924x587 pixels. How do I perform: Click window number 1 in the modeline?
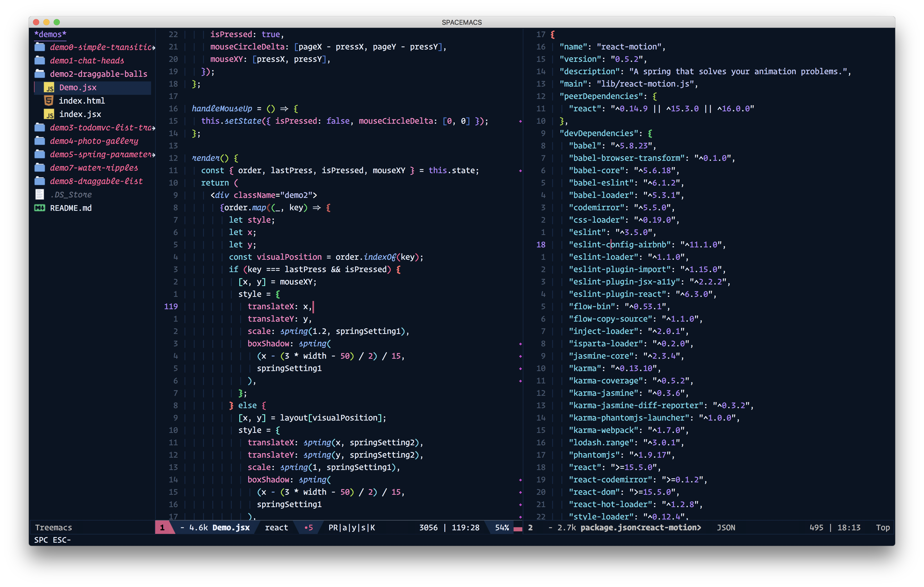(x=162, y=527)
